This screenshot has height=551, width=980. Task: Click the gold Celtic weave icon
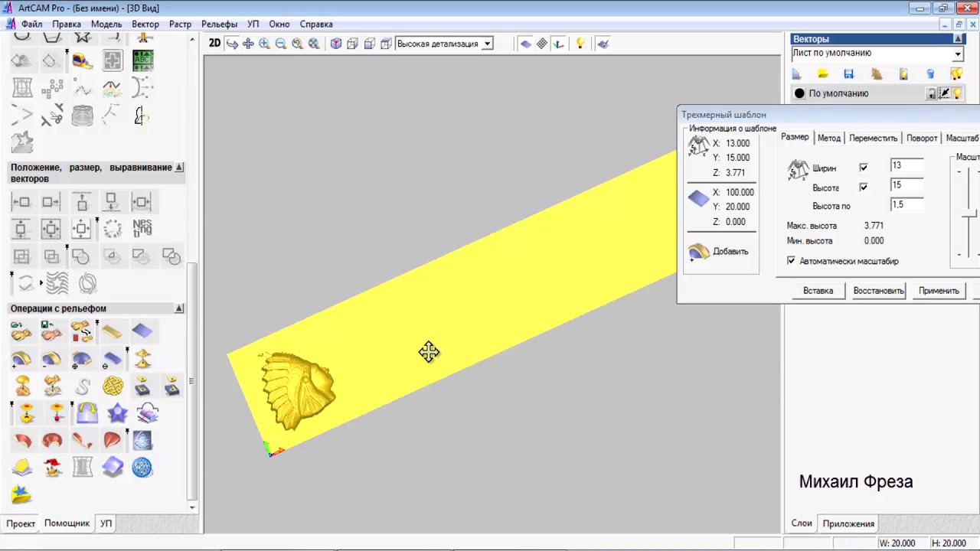pyautogui.click(x=113, y=386)
